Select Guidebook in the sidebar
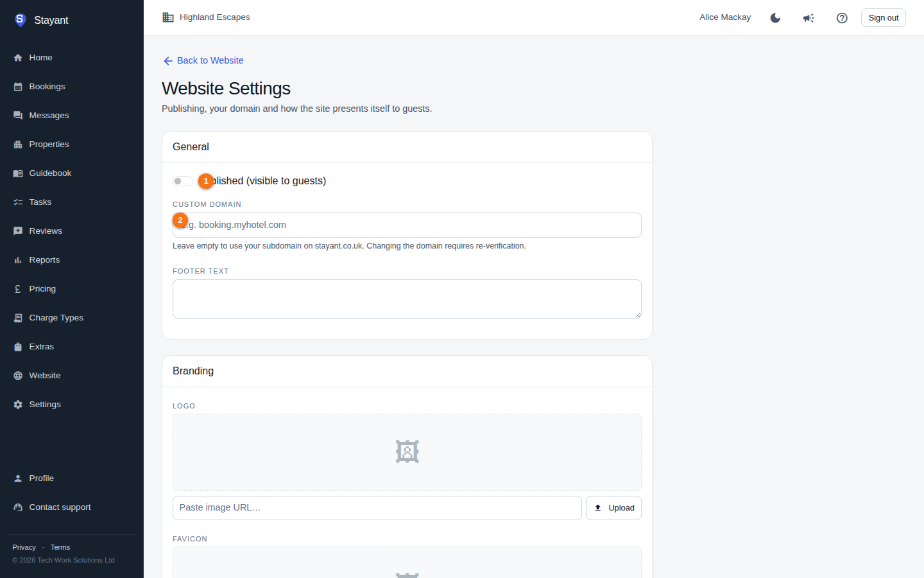Screen dimensions: 924x578 pyautogui.click(x=72, y=173)
